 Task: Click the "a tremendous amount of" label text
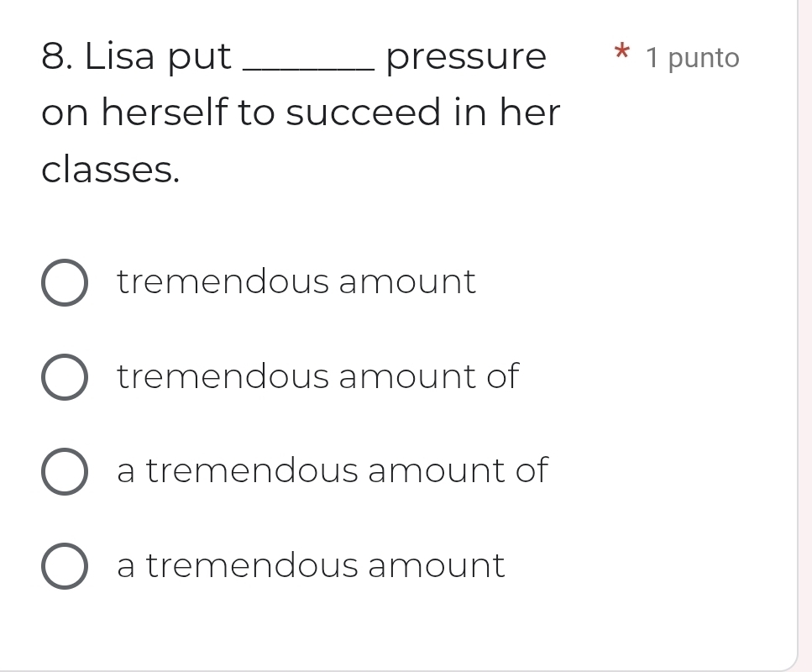(333, 470)
